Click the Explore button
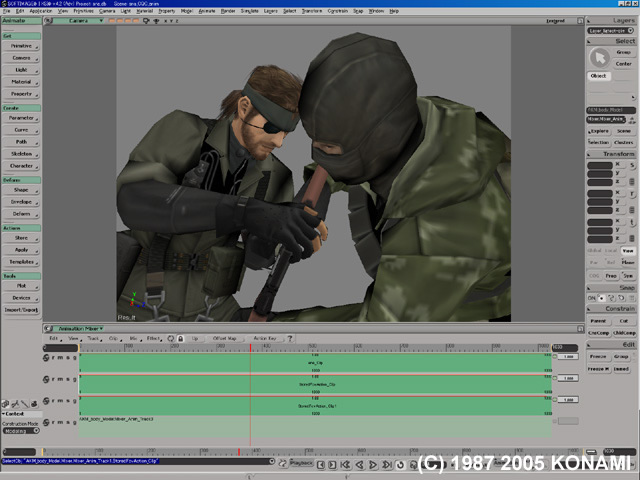Viewport: 640px width, 480px height. (x=599, y=131)
